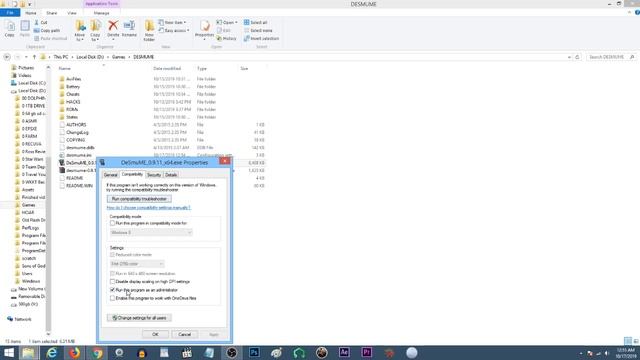The width and height of the screenshot is (640, 360).
Task: Switch to the Security tab in Properties
Action: pos(154,175)
